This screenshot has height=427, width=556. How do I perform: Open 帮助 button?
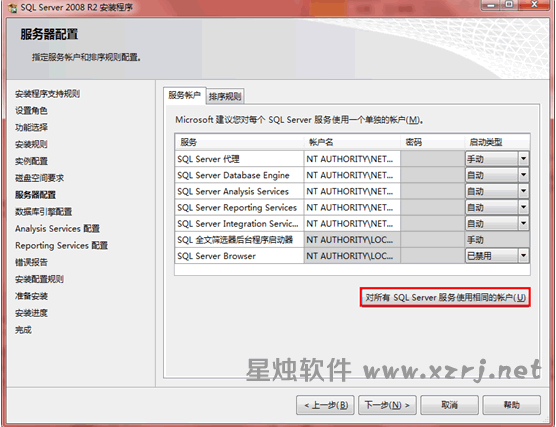point(511,405)
